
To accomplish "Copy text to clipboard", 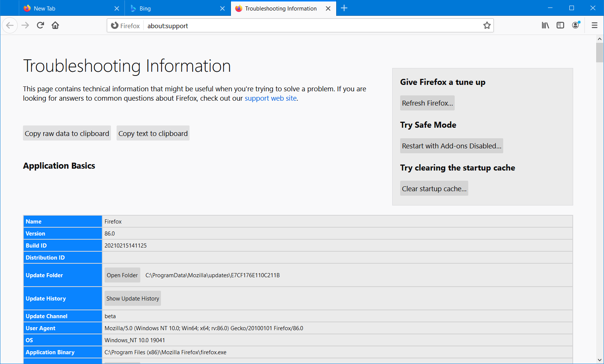I will click(153, 133).
